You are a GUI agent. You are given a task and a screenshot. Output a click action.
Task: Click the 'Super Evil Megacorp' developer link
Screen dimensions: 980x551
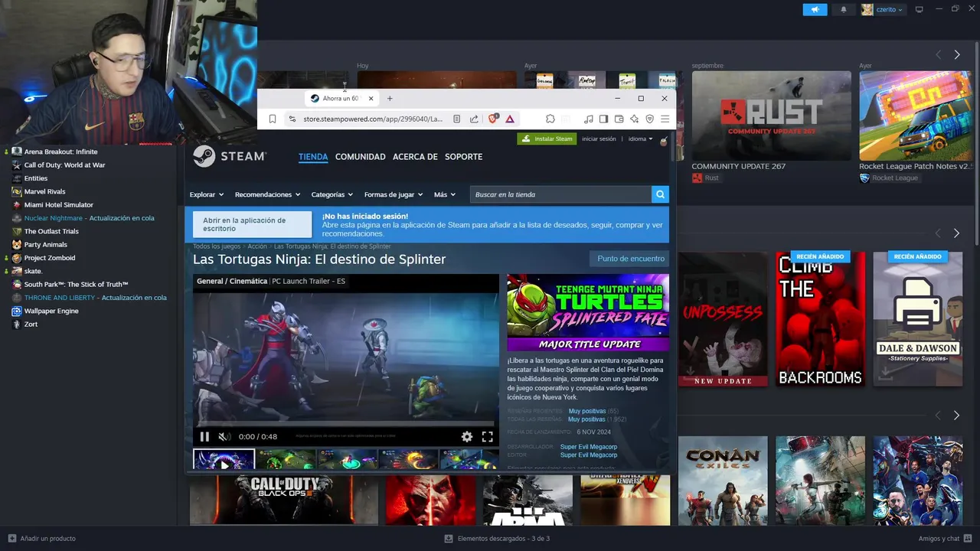tap(588, 447)
